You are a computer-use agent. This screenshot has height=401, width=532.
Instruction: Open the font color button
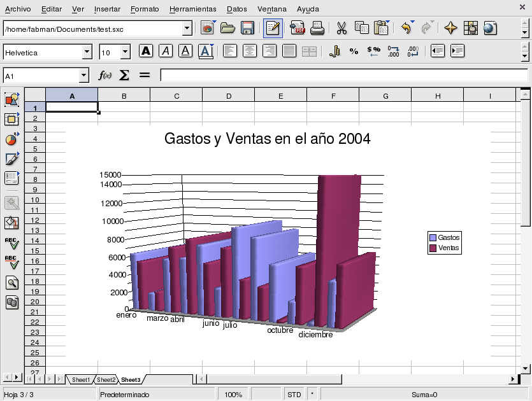[x=206, y=51]
